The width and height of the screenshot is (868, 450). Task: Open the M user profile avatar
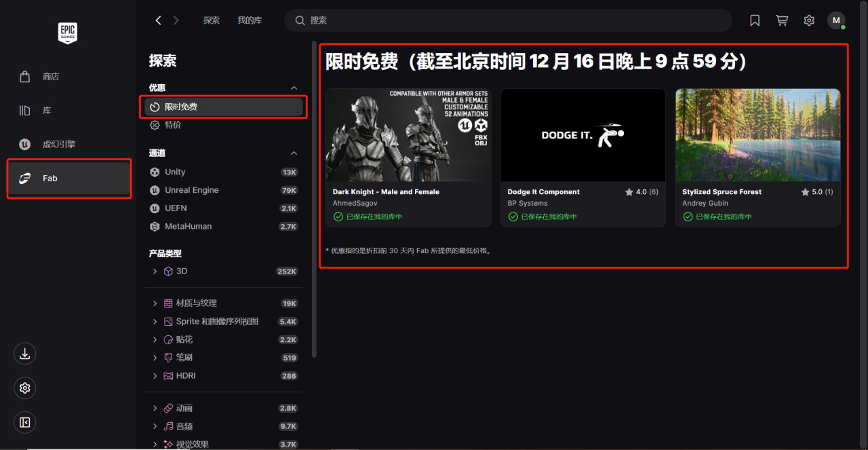tap(836, 20)
